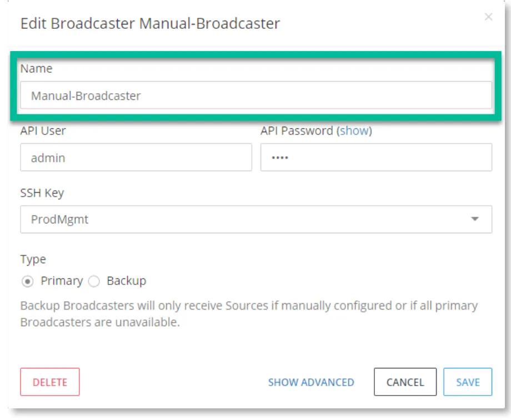The height and width of the screenshot is (420, 511).
Task: Click the 'Backup Broadcasters will only receive' help text
Action: point(249,314)
